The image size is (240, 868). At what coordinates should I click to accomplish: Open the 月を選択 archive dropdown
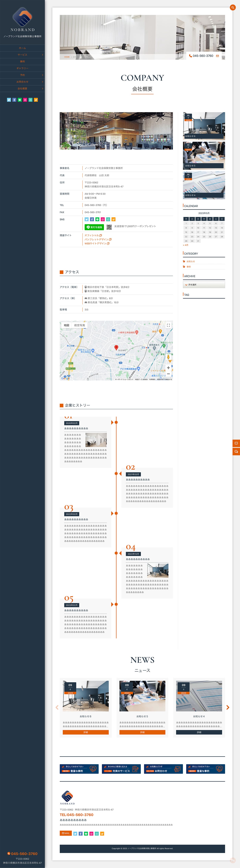204,285
